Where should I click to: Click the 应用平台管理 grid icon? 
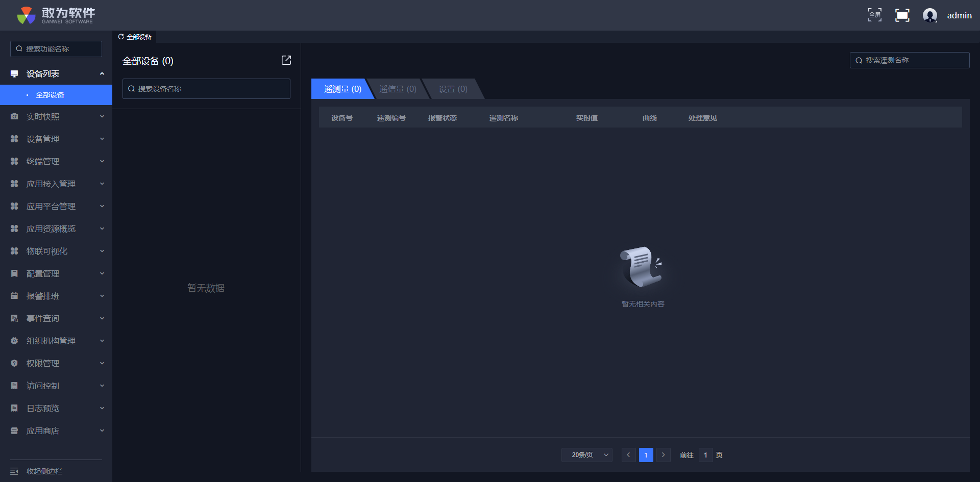pyautogui.click(x=14, y=207)
